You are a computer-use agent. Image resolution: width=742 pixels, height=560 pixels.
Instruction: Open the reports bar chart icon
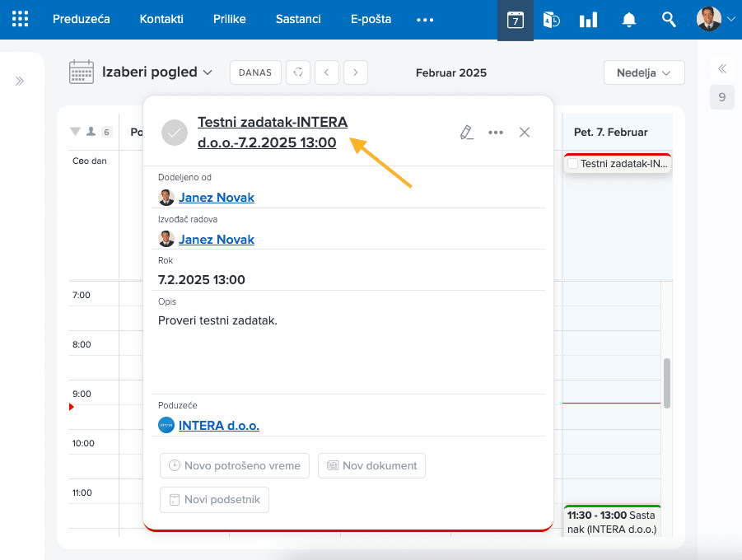588,20
